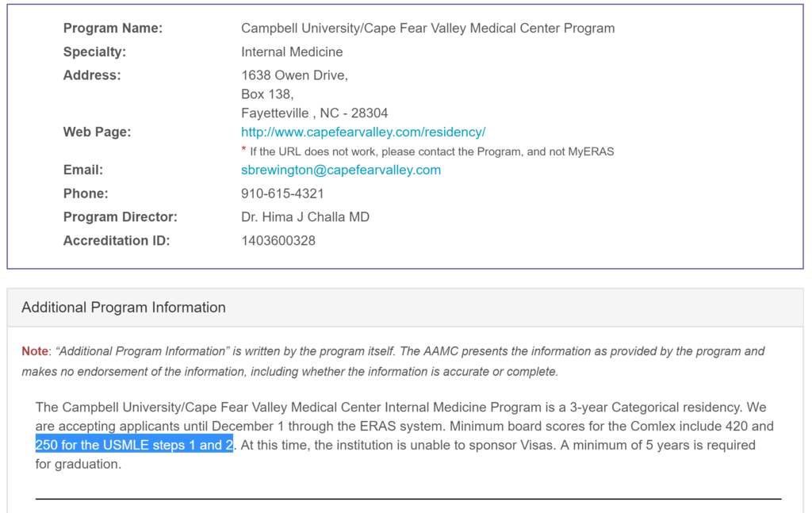Screen dimensions: 812x513
Task: Click the Internal Medicine specialty value
Action: (x=292, y=52)
